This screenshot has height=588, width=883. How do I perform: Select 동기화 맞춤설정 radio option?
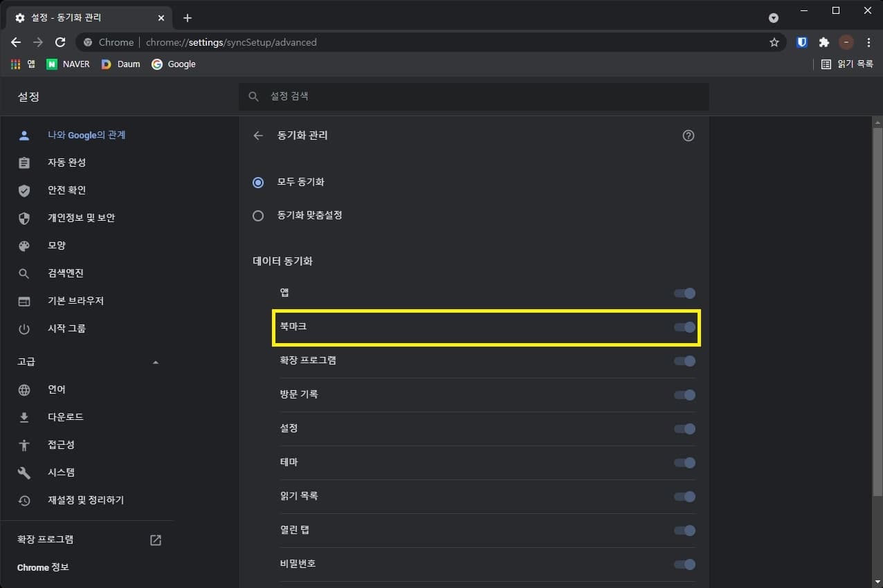pyautogui.click(x=258, y=216)
